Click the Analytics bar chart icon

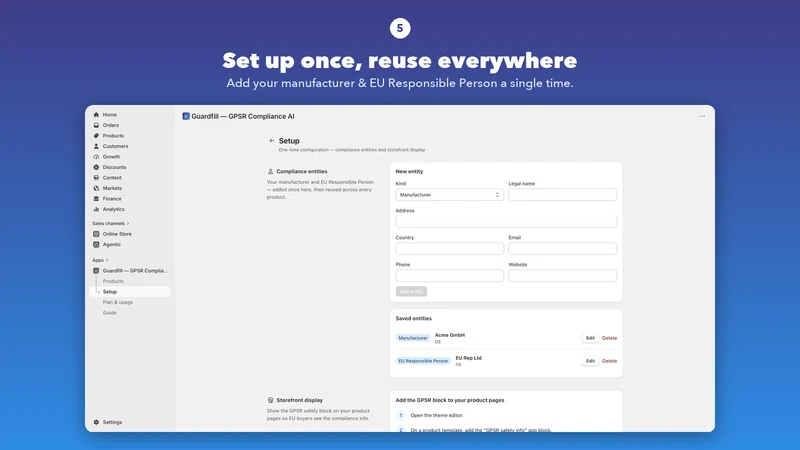coord(96,209)
